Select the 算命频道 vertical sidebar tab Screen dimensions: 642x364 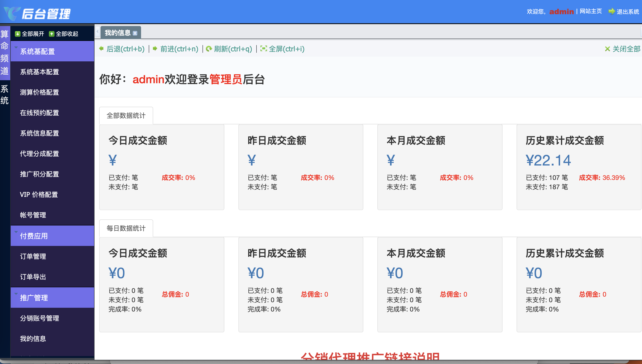click(5, 53)
